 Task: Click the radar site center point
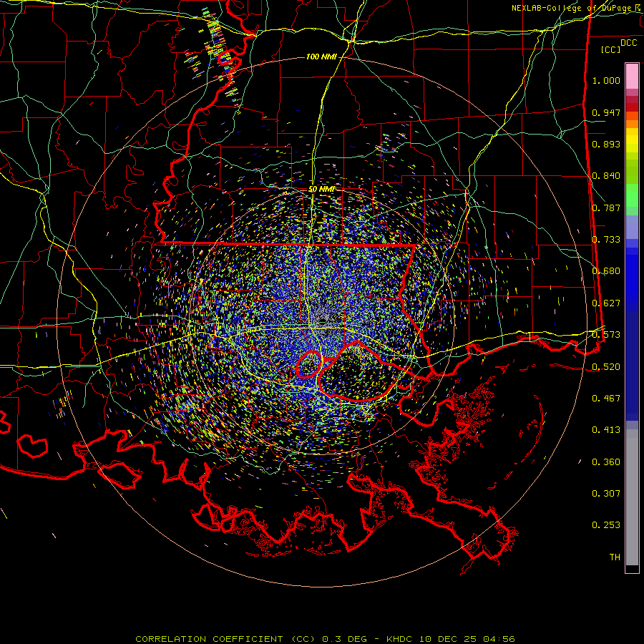323,321
